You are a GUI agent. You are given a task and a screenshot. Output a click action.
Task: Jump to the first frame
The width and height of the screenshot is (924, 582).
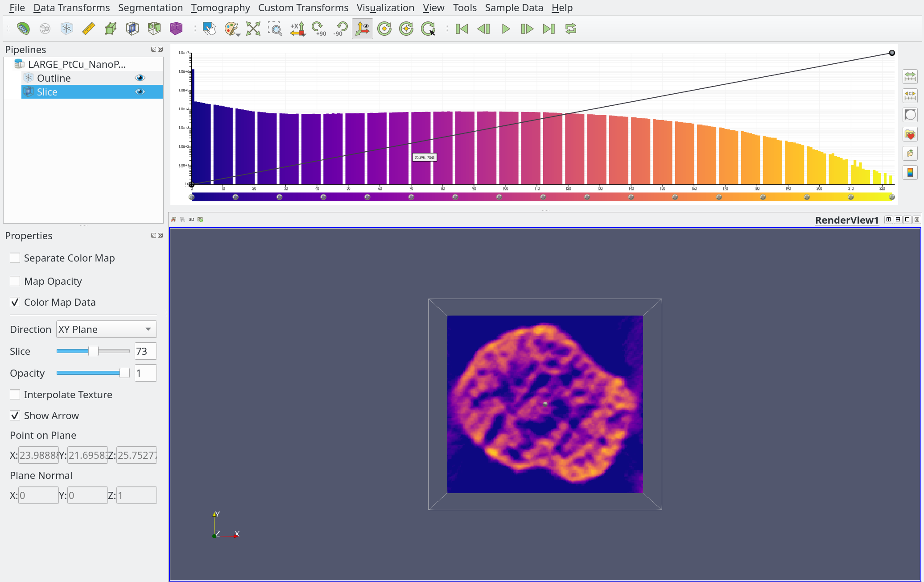click(x=462, y=29)
